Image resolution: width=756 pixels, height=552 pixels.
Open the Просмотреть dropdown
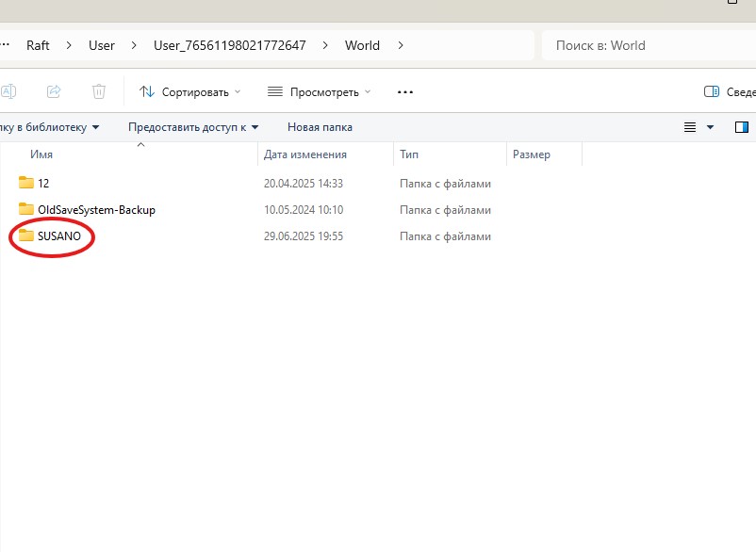pyautogui.click(x=319, y=91)
